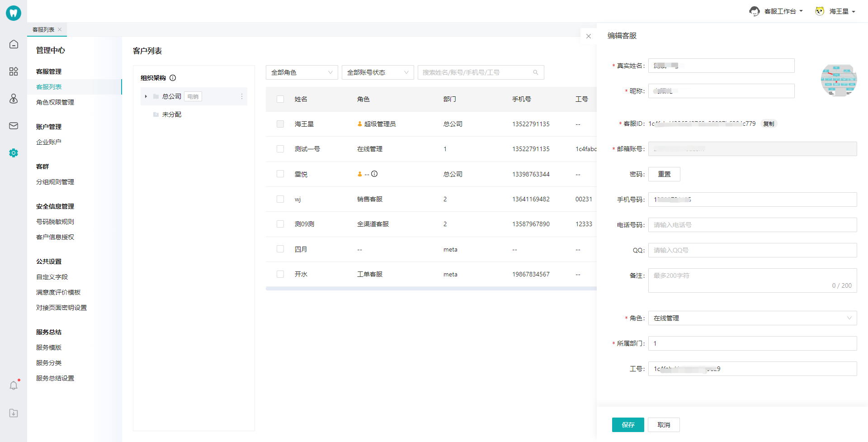This screenshot has height=442, width=868.
Task: Open 服务总结设置 in the sidebar
Action: [x=55, y=378]
